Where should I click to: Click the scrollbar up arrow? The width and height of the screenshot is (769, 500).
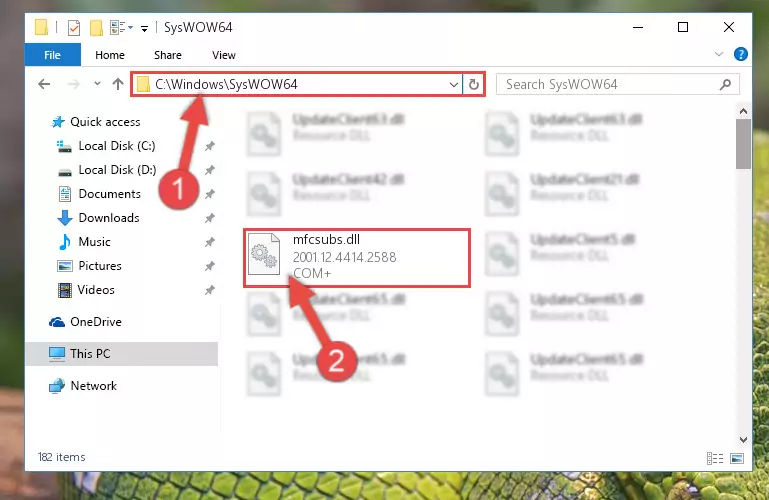[x=743, y=111]
